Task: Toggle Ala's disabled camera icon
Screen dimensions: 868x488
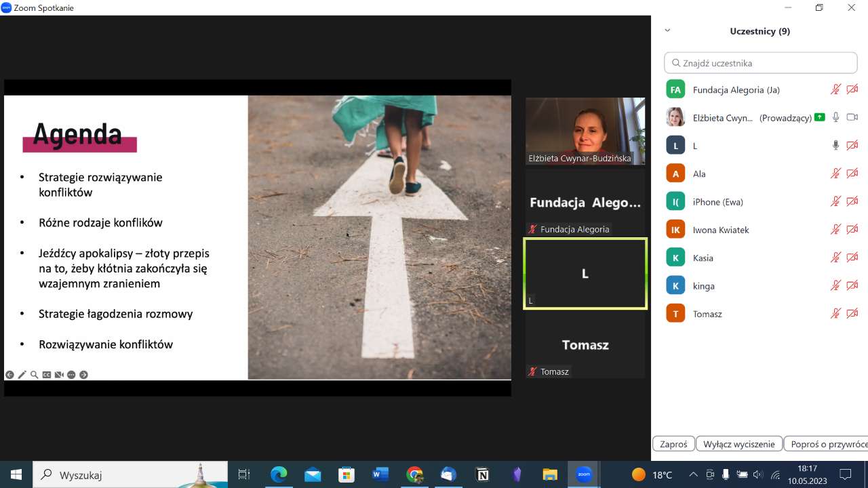Action: coord(852,174)
